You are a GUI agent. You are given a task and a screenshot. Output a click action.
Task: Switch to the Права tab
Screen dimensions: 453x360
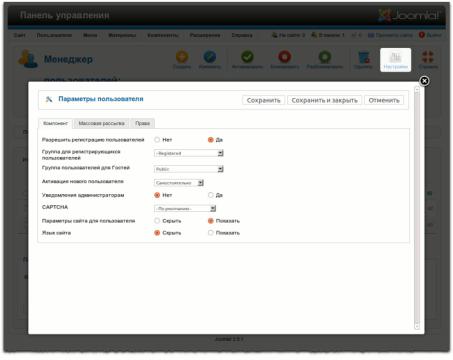142,123
